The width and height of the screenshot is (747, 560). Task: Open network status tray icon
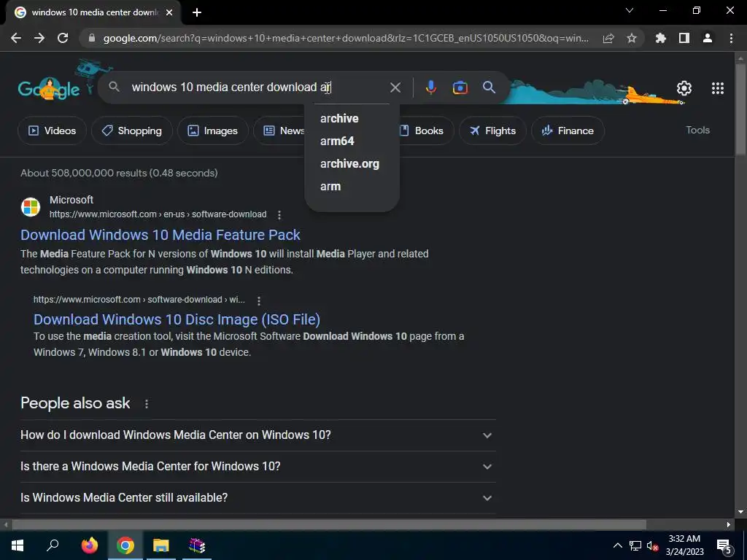635,545
